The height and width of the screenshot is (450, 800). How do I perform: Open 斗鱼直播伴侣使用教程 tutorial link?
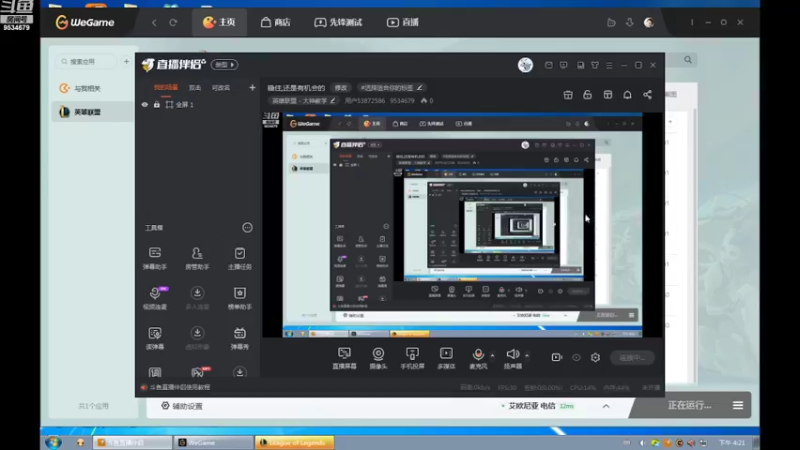click(x=180, y=387)
